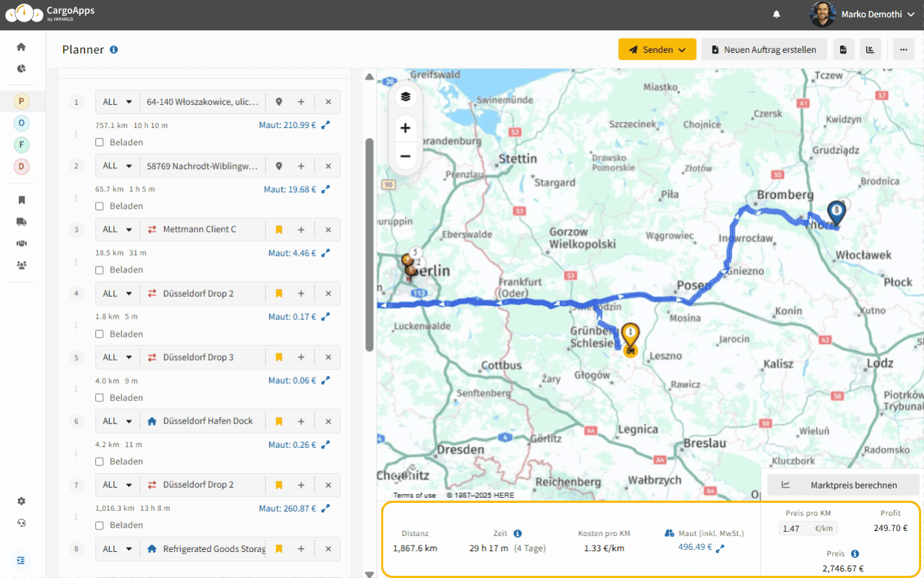Open the three-dot more options menu
924x578 pixels.
pos(905,48)
